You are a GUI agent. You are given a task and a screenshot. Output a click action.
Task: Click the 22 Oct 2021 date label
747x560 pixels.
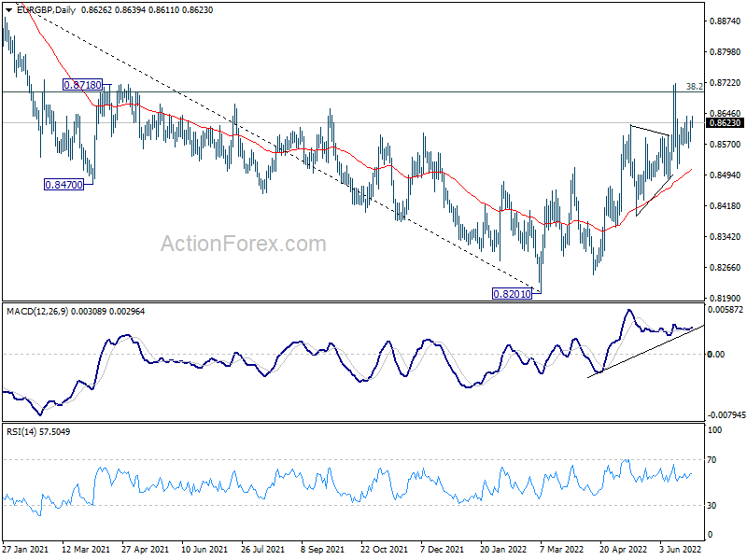pos(384,550)
